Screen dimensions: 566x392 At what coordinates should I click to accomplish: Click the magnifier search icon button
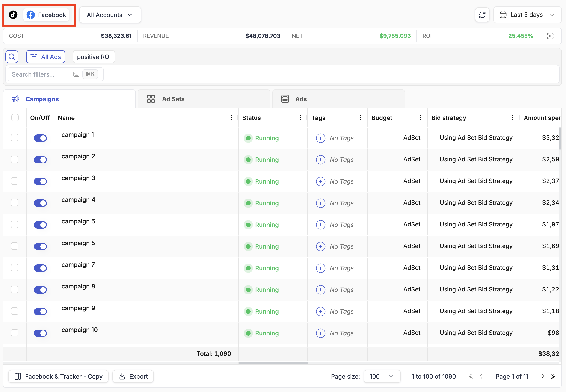point(12,57)
